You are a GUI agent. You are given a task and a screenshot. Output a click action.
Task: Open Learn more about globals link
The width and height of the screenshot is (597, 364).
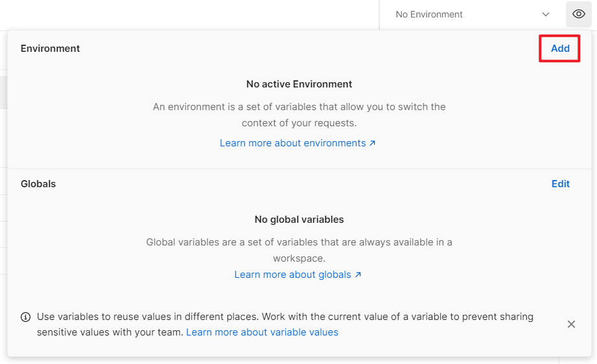[292, 275]
